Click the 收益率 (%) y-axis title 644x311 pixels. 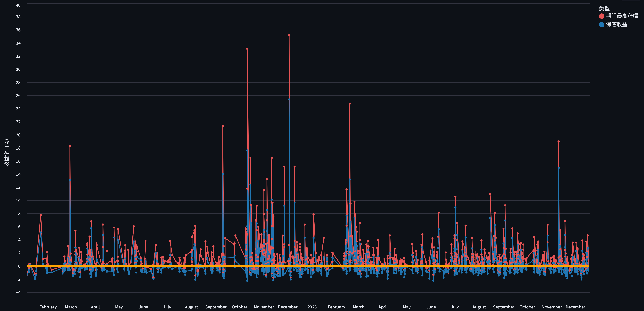(7, 153)
